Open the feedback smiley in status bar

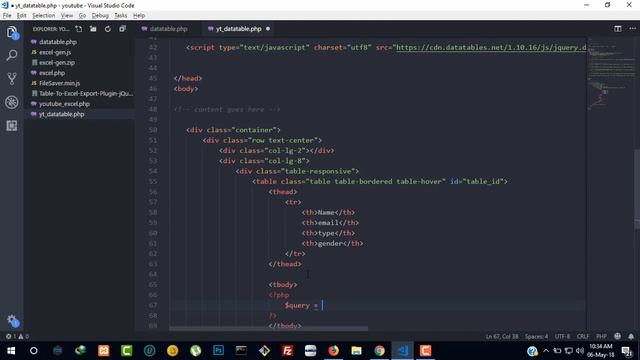(618, 336)
